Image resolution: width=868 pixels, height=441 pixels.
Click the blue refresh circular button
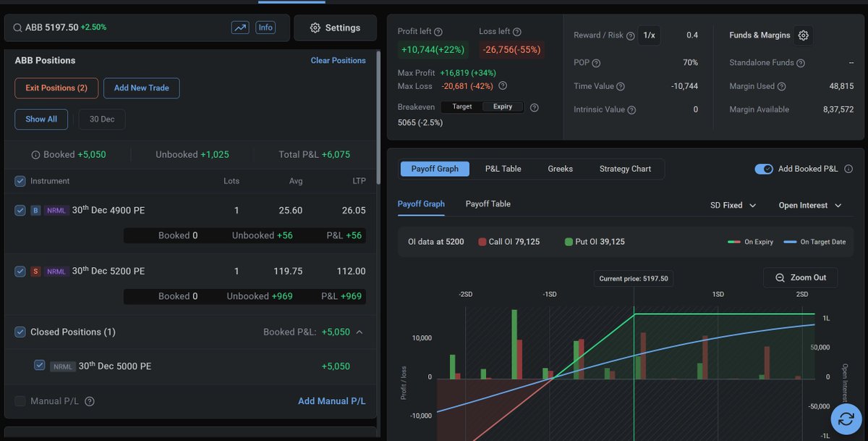846,418
